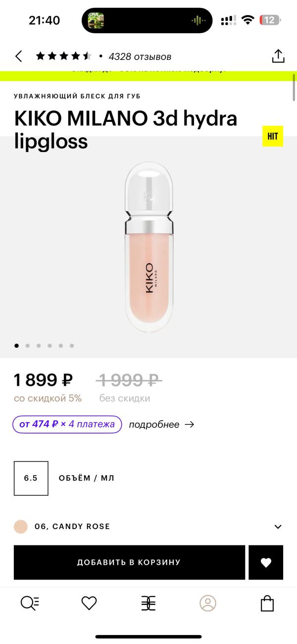Tap the star rating in header
Screen dimensions: 297x644
pyautogui.click(x=63, y=56)
